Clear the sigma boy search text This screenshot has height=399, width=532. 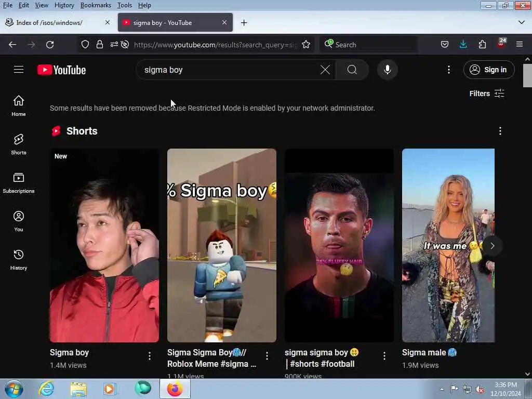click(x=325, y=70)
